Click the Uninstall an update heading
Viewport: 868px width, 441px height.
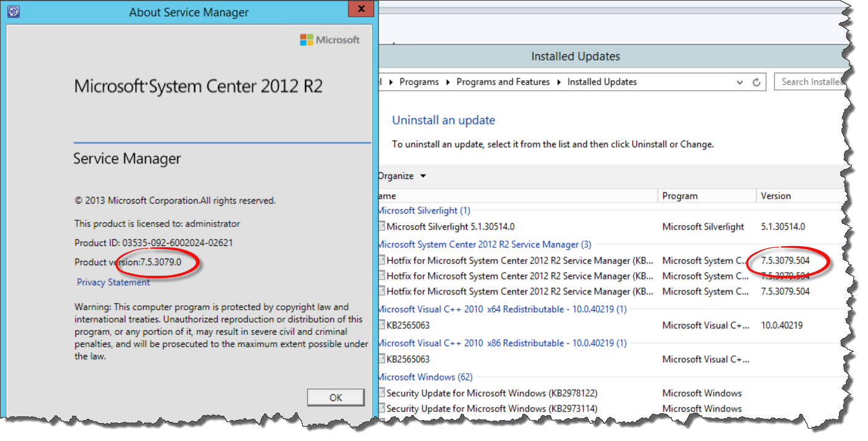point(444,120)
